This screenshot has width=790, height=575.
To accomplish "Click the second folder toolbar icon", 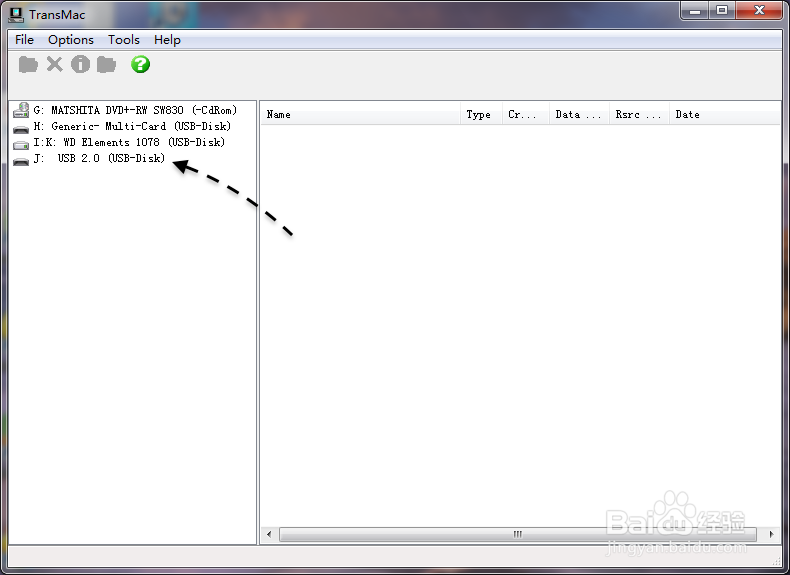I will 106,65.
